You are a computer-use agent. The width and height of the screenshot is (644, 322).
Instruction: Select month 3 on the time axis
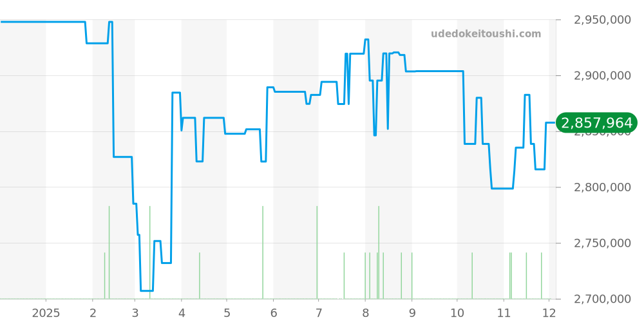[x=135, y=313]
